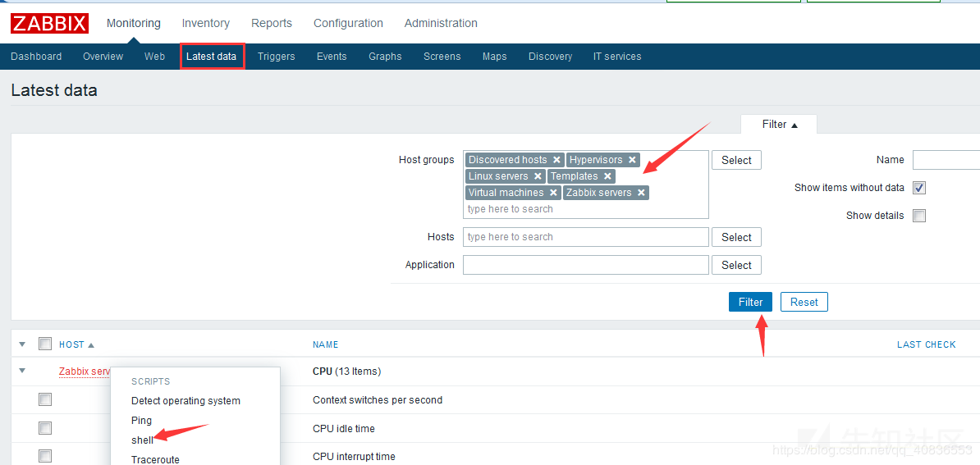Go to Overview submenu
The width and height of the screenshot is (980, 465).
point(103,56)
